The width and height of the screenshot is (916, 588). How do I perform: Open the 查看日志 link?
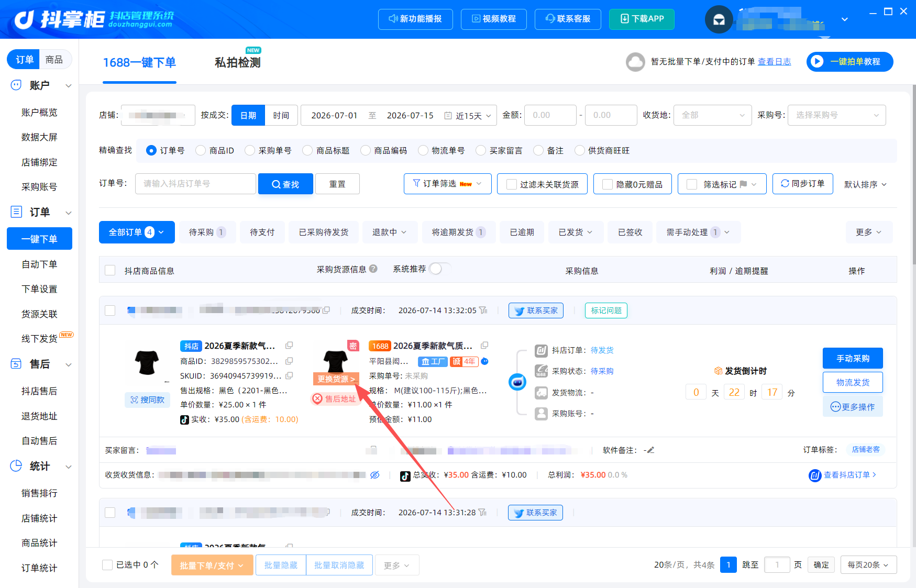[775, 62]
